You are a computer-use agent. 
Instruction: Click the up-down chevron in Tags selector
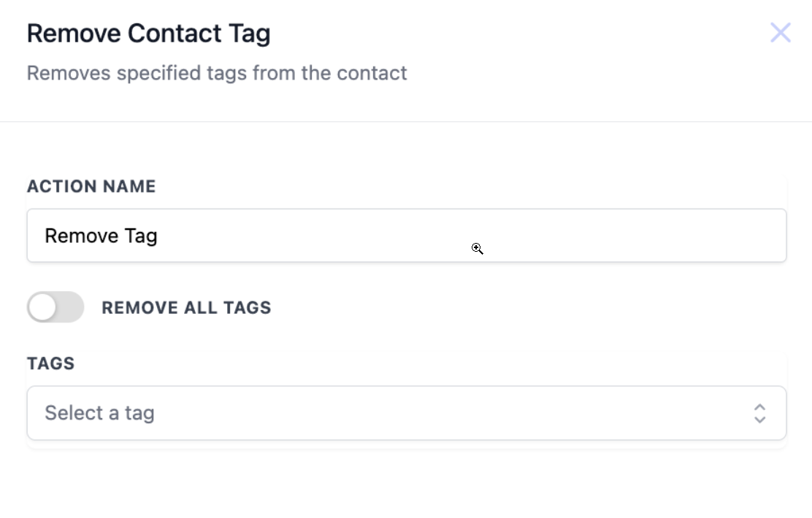click(759, 413)
